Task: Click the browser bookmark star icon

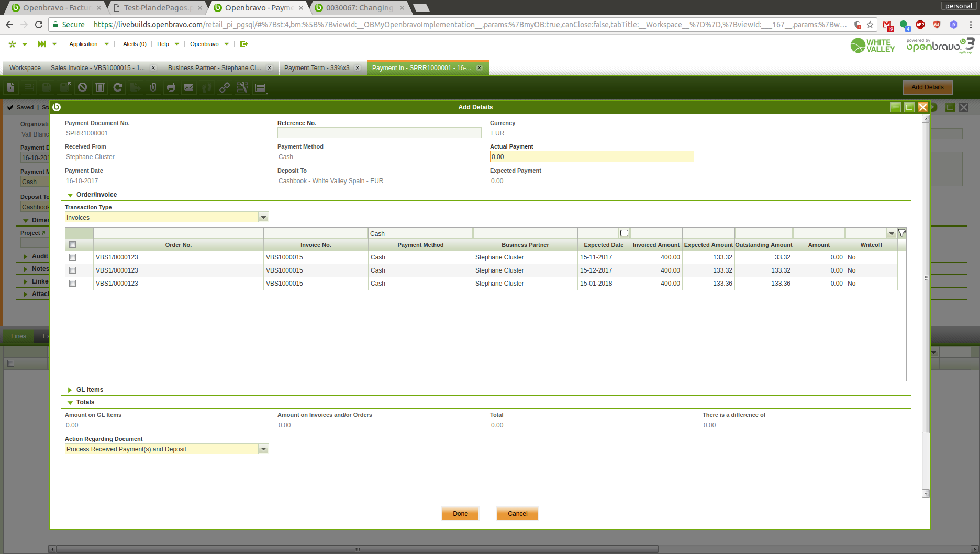Action: [x=870, y=25]
